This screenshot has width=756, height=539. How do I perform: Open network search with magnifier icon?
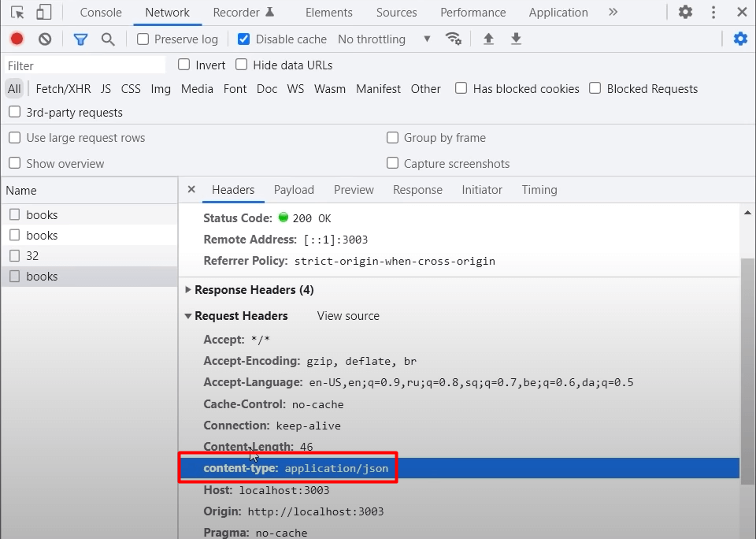(108, 39)
